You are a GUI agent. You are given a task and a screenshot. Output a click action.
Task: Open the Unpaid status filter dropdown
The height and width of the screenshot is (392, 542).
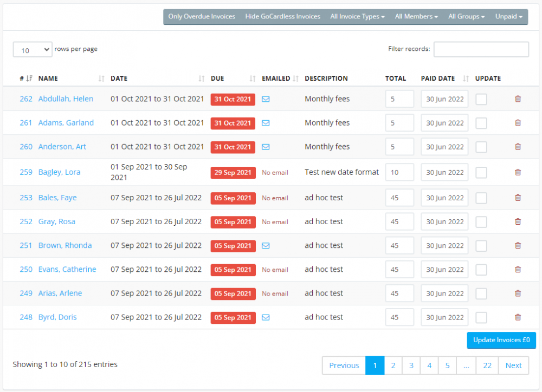(x=508, y=17)
